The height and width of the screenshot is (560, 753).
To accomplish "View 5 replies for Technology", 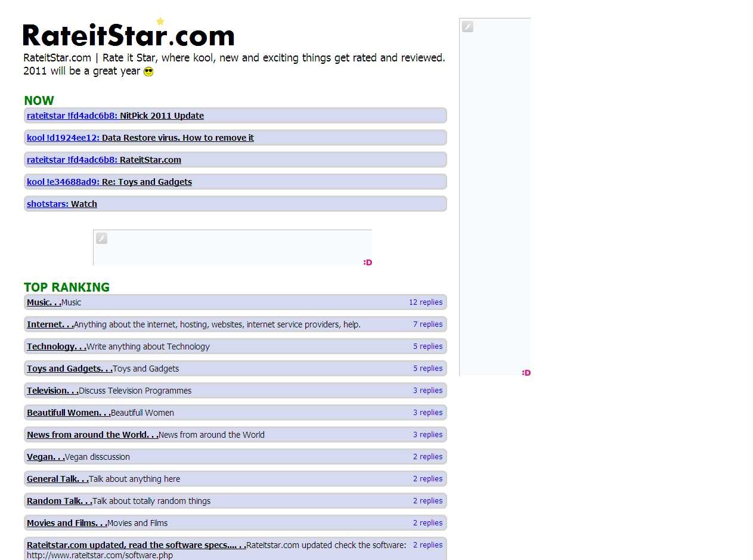I will [428, 346].
